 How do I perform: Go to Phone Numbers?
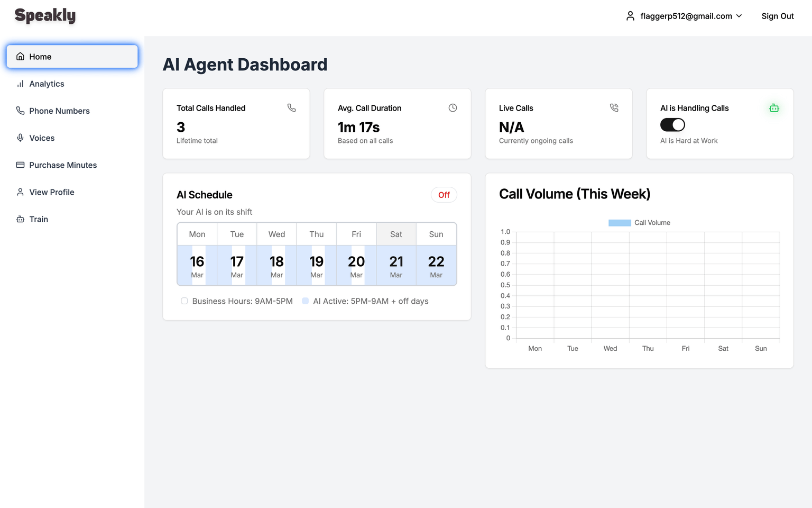coord(72,111)
